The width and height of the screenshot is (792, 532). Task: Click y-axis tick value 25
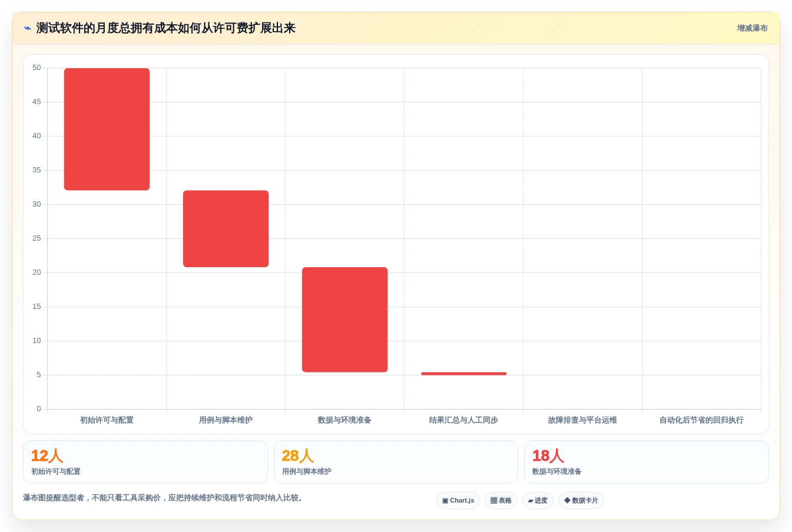[37, 238]
